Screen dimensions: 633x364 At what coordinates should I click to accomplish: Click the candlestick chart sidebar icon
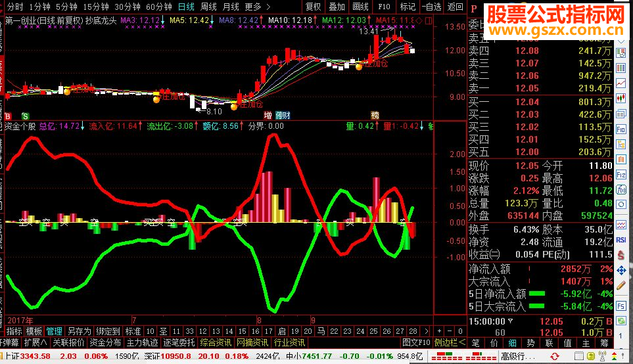coord(621,98)
